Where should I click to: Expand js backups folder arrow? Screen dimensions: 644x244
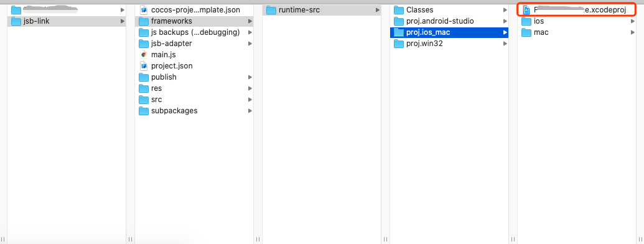click(250, 32)
